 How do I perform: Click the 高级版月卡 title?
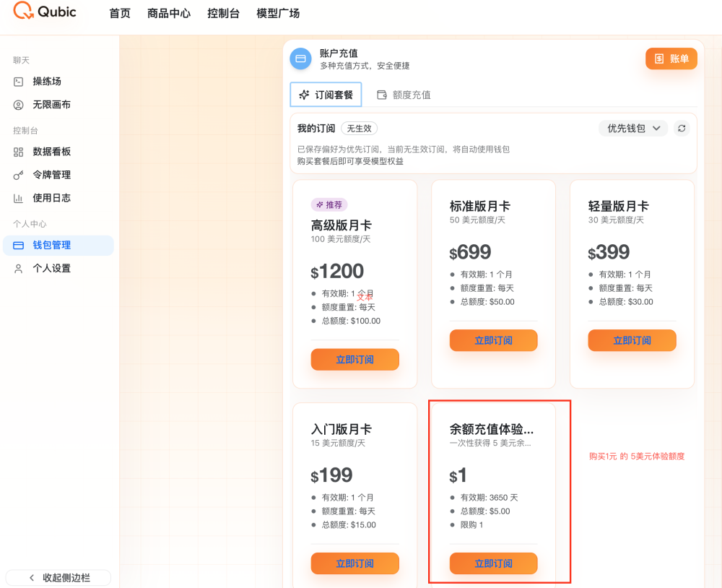coord(342,225)
